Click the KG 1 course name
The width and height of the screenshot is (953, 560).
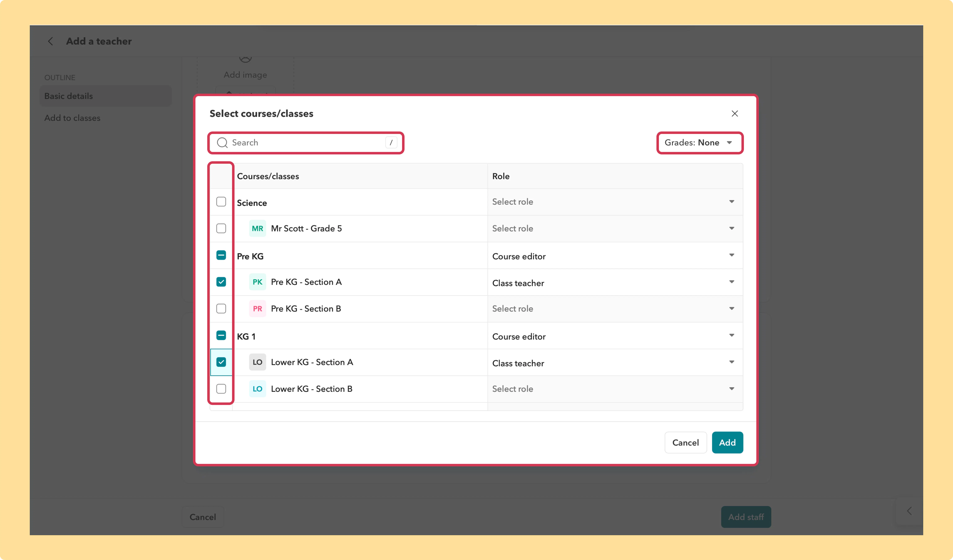coord(246,337)
